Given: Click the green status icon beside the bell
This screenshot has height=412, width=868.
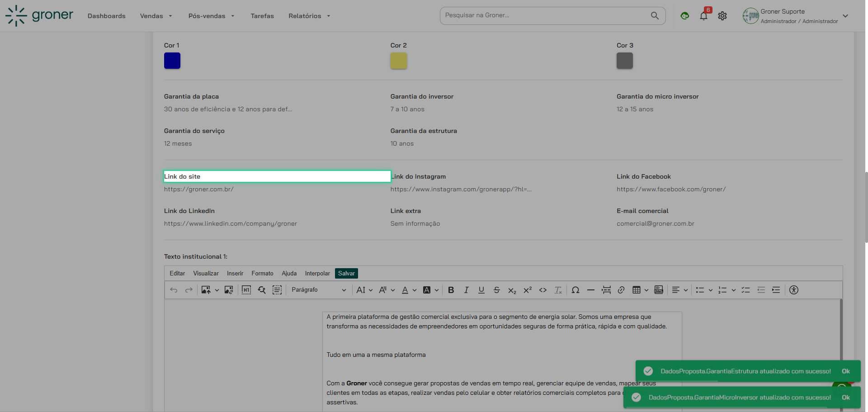Looking at the screenshot, I should [x=685, y=16].
